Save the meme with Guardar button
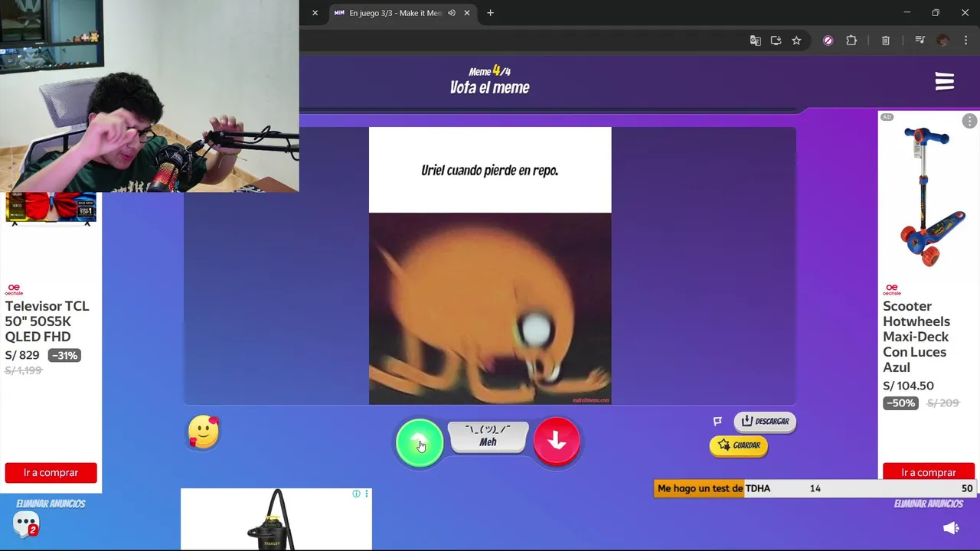The image size is (980, 551). (x=739, y=445)
